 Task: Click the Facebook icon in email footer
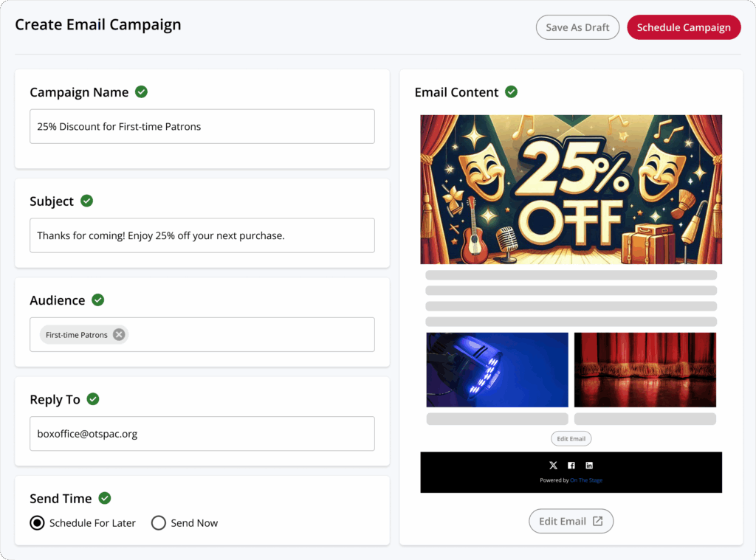(x=571, y=465)
